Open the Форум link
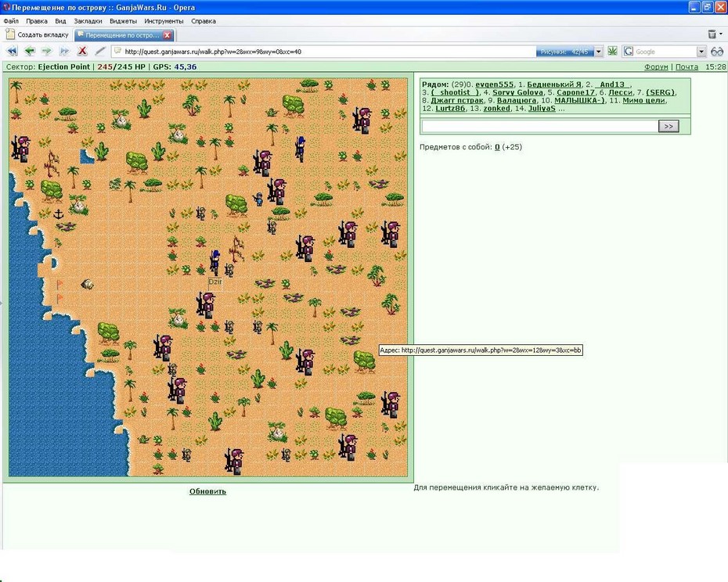The width and height of the screenshot is (728, 582). (656, 66)
